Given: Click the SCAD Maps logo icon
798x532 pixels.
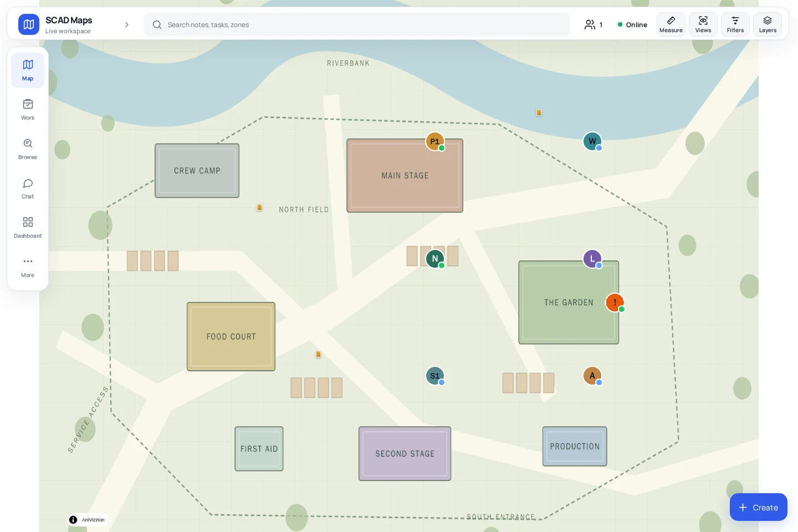Looking at the screenshot, I should pyautogui.click(x=29, y=24).
